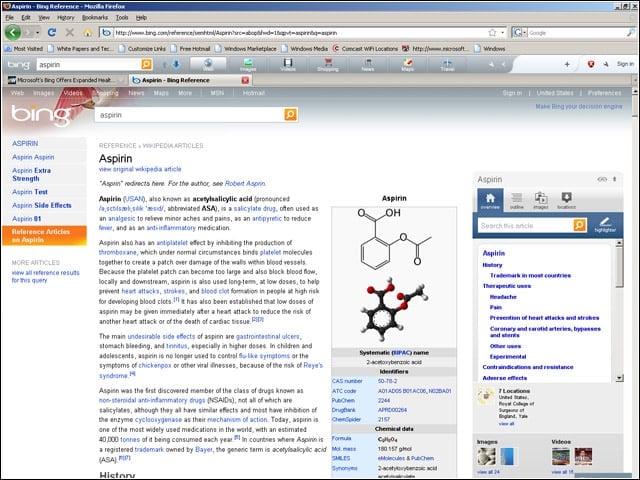Screen dimensions: 640x480
Task: Click the Google search magnifier icon
Action: [x=631, y=33]
